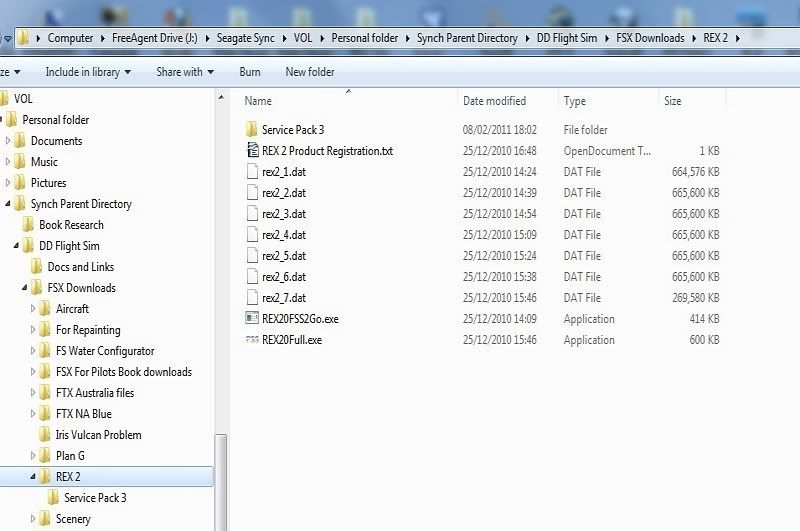Click the navigation pane scroll up arrow
The width and height of the screenshot is (800, 531).
(221, 97)
